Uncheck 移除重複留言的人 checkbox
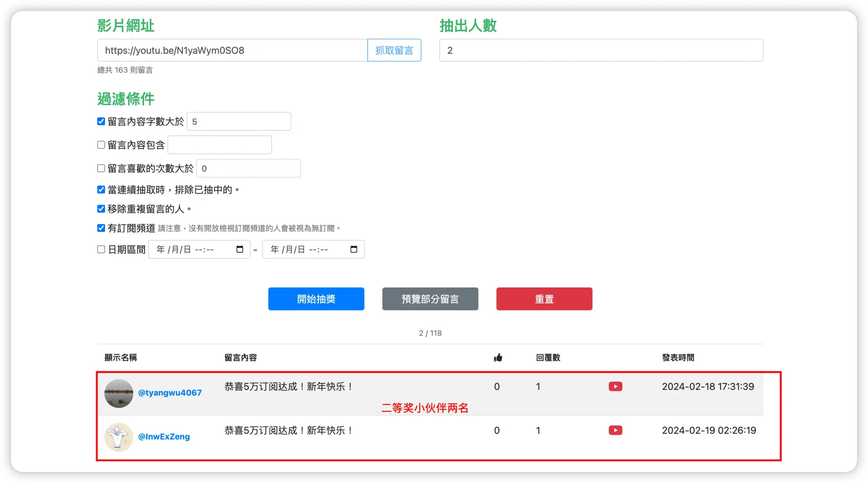 point(101,209)
